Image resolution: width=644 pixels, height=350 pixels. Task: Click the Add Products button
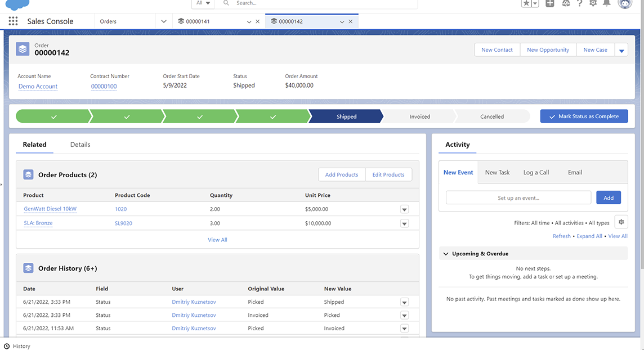(x=341, y=174)
